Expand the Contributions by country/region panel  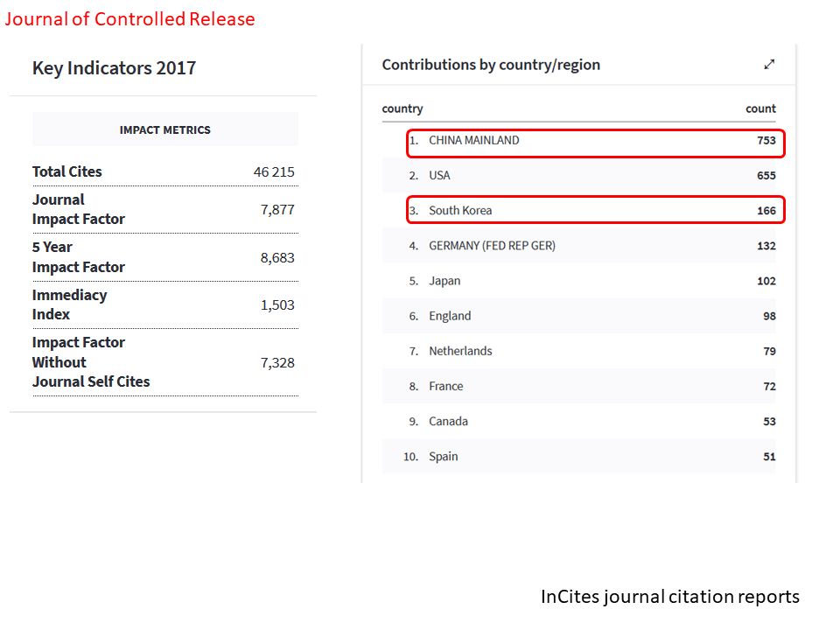point(769,64)
